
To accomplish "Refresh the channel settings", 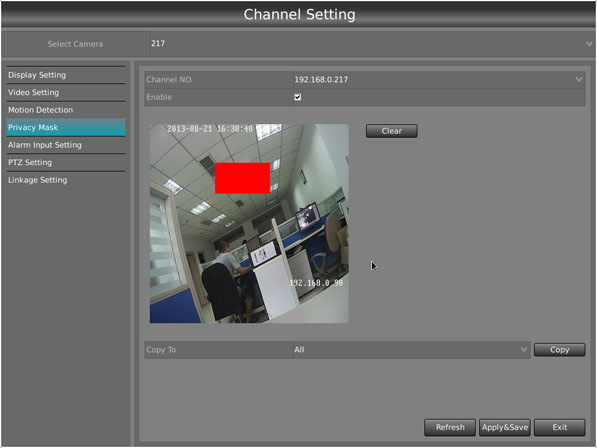I will 450,427.
